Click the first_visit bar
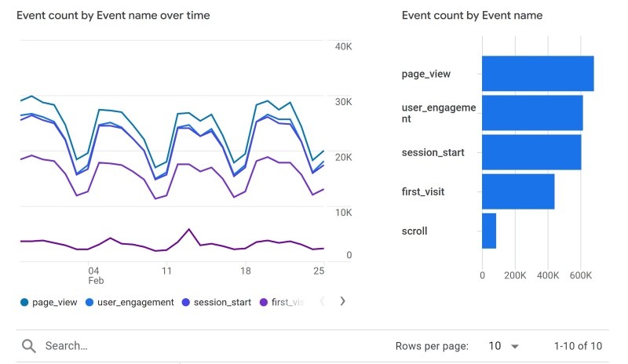Viewport: 628px width, 364px height. pos(518,191)
